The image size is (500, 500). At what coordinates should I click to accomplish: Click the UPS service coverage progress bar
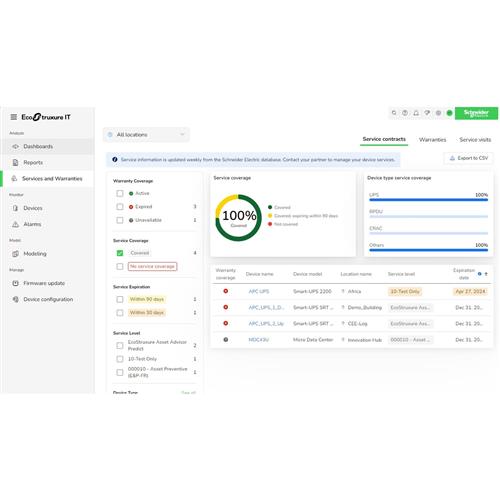[429, 200]
